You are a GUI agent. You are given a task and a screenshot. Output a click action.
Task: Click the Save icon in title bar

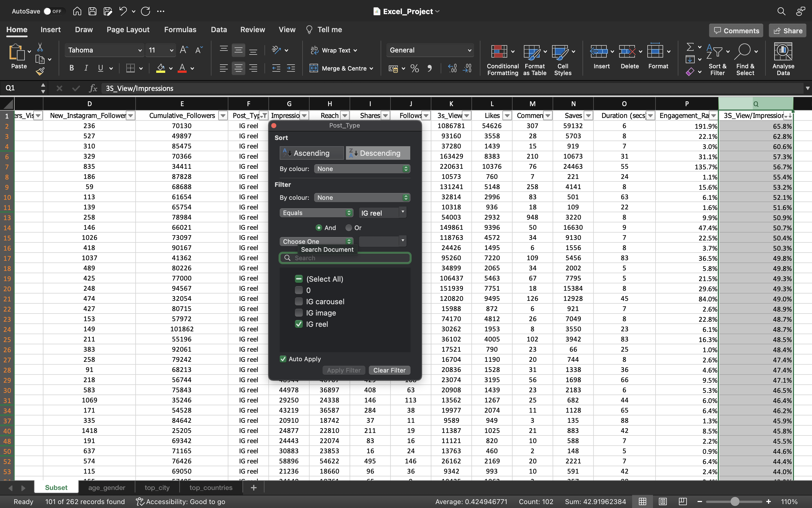click(x=92, y=11)
